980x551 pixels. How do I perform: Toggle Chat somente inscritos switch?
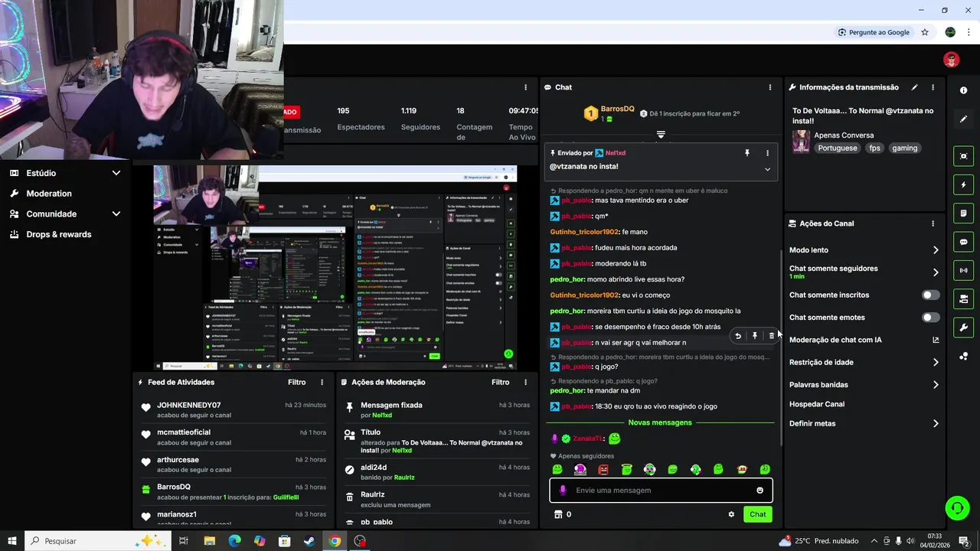pos(930,295)
